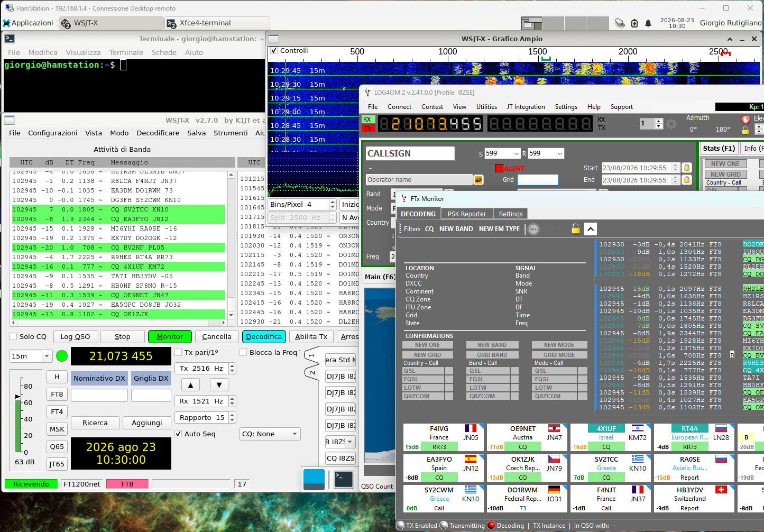
Task: Click the CALLSIGN input field in Log4OM
Action: pos(410,153)
